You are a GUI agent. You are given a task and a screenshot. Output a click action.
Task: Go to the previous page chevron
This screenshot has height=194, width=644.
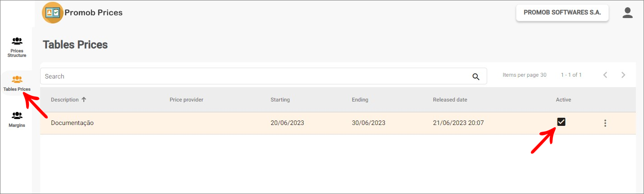[605, 75]
